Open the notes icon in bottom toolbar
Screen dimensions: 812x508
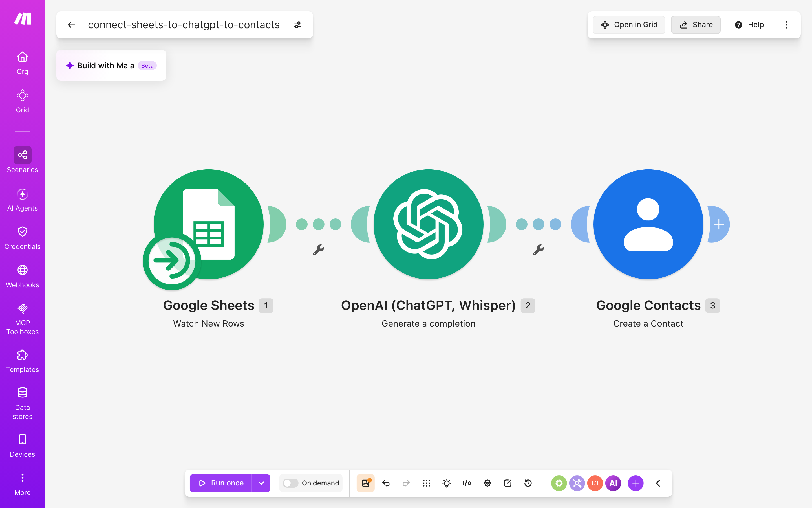[508, 483]
